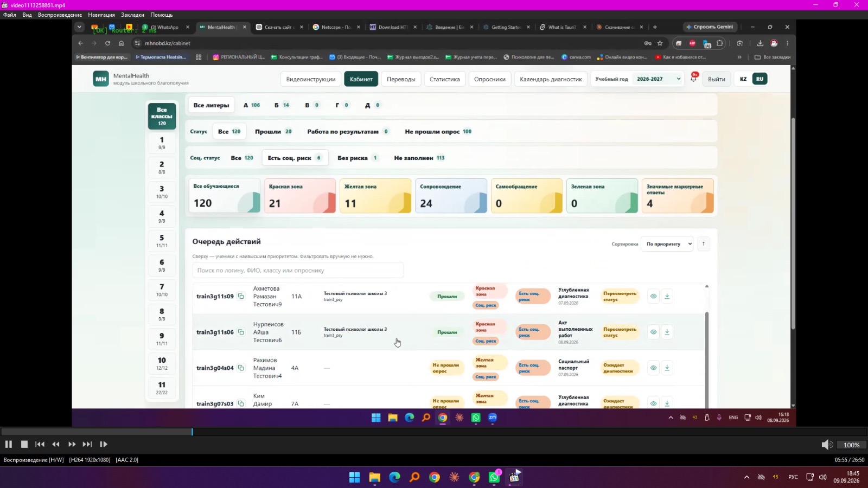Image resolution: width=868 pixels, height=488 pixels.
Task: Switch interface language to KZ
Action: pyautogui.click(x=743, y=79)
